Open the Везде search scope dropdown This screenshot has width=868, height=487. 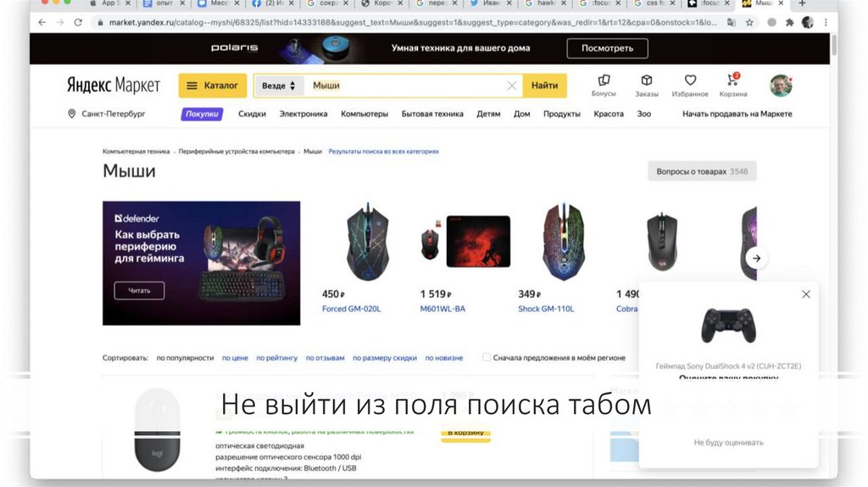click(x=278, y=86)
